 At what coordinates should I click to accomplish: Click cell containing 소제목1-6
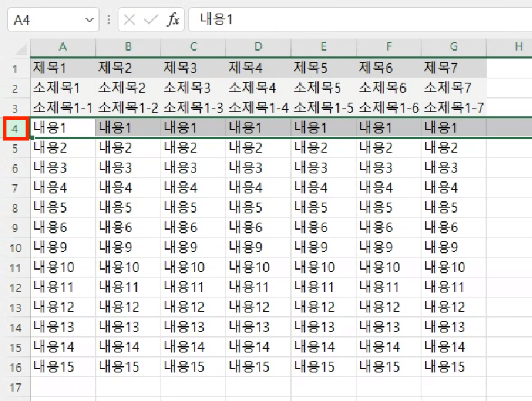pos(389,108)
